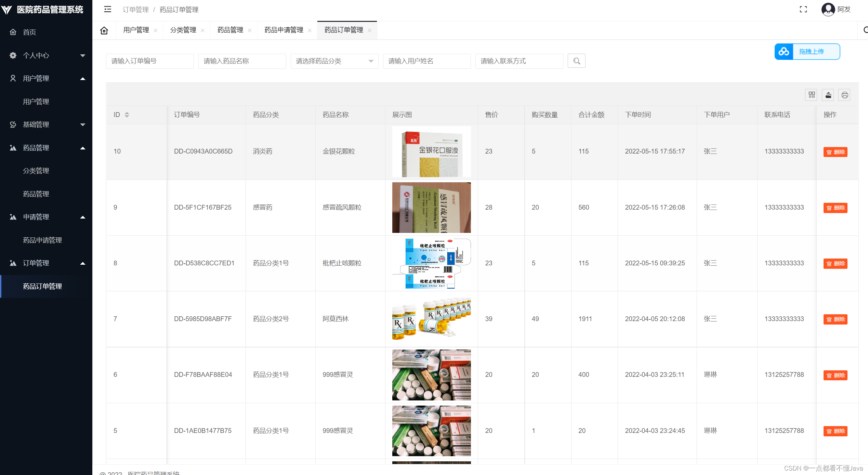Click the 金银花颗粒 product thumbnail image

click(431, 151)
